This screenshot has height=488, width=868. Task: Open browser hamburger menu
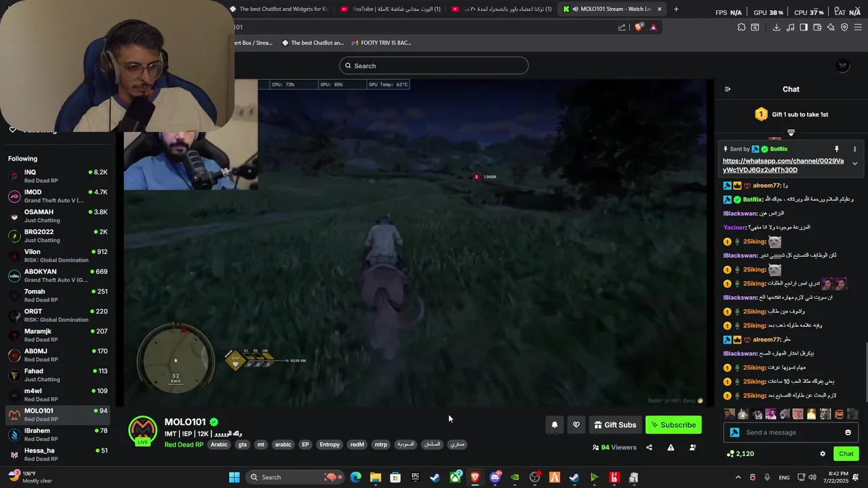pyautogui.click(x=858, y=27)
